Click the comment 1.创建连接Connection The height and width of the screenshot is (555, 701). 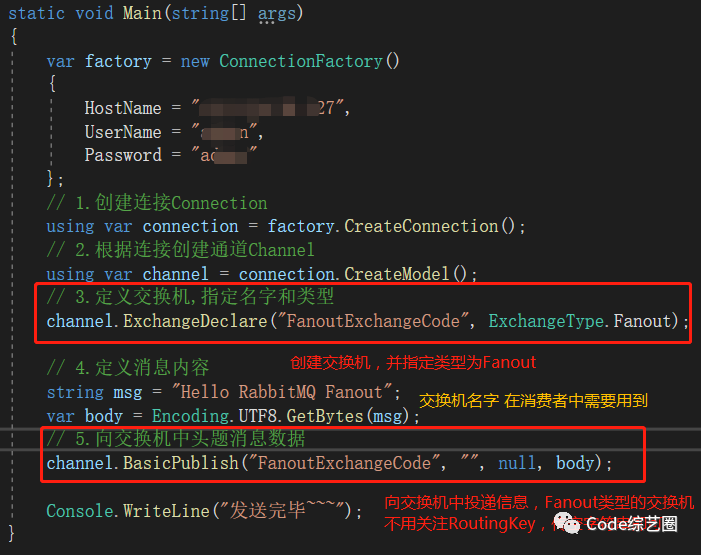[157, 202]
